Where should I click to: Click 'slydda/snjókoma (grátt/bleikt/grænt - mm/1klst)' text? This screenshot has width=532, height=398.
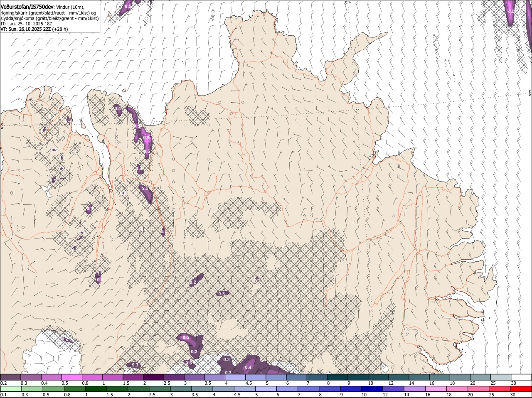(49, 18)
